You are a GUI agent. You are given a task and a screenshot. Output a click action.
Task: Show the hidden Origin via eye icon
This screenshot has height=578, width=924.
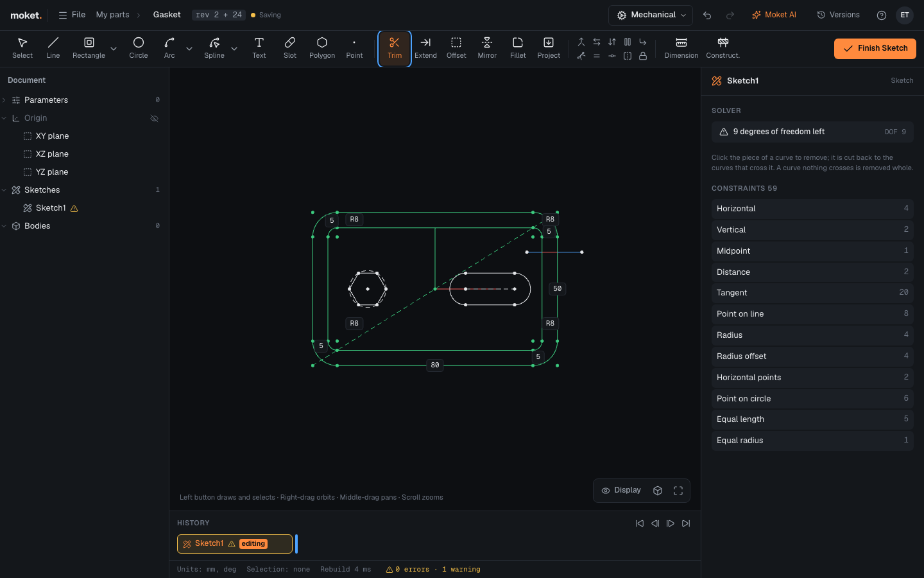(154, 118)
